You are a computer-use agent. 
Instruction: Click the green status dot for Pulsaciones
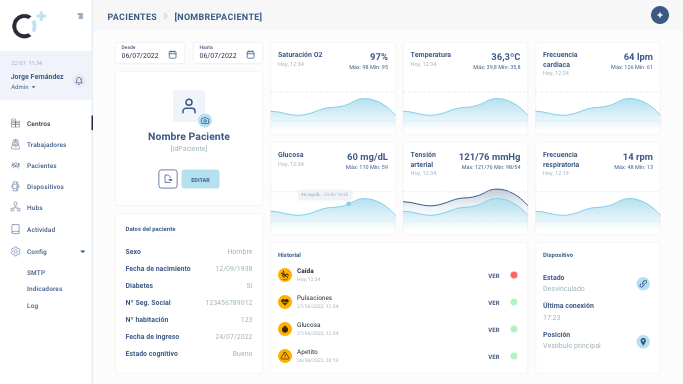(514, 302)
